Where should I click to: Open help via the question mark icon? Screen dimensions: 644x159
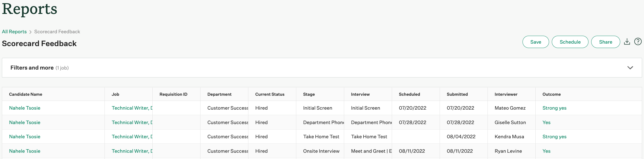[x=638, y=41]
